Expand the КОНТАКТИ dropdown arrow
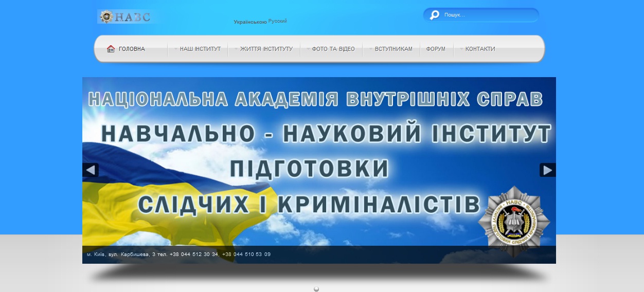The height and width of the screenshot is (292, 644). click(462, 49)
